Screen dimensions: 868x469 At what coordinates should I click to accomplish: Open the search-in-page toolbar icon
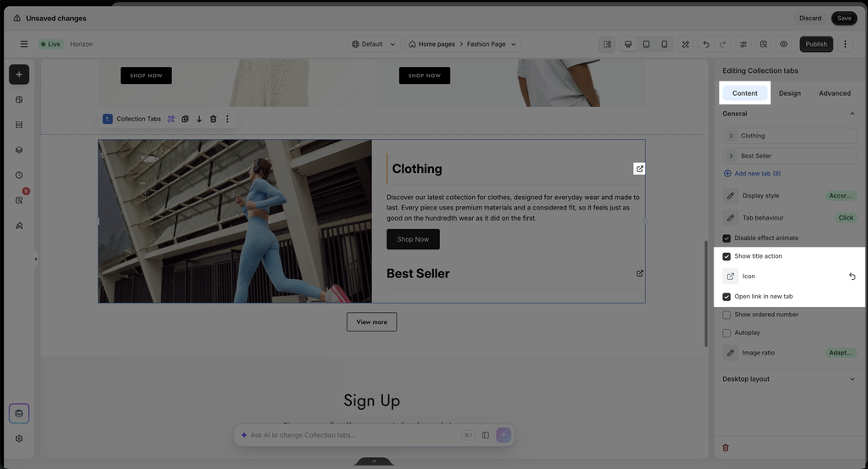pyautogui.click(x=764, y=44)
